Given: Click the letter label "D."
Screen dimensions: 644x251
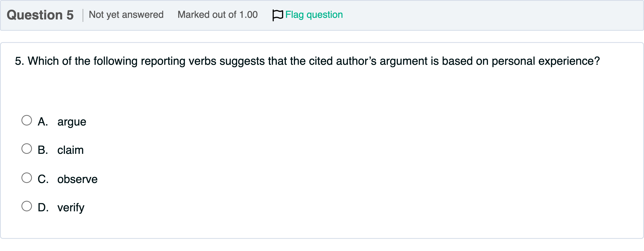Looking at the screenshot, I should point(43,207).
